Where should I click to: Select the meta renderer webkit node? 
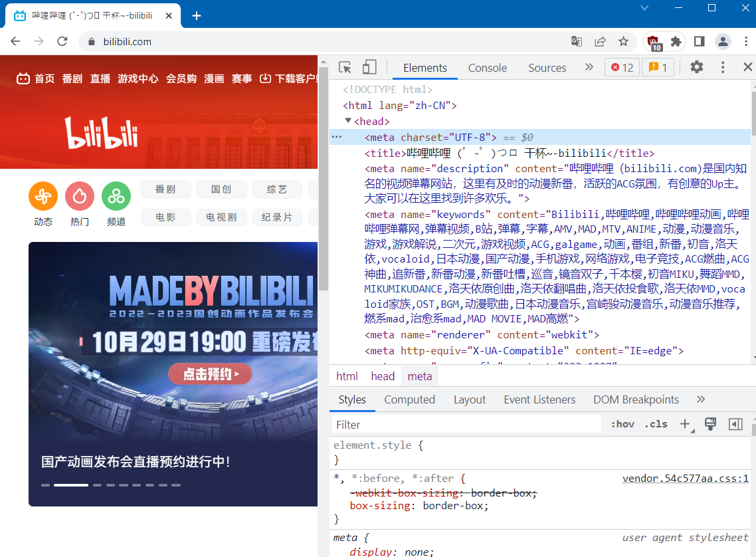coord(482,335)
